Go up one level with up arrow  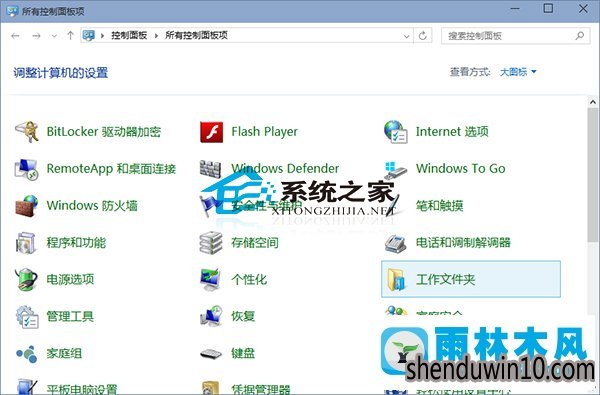point(70,36)
